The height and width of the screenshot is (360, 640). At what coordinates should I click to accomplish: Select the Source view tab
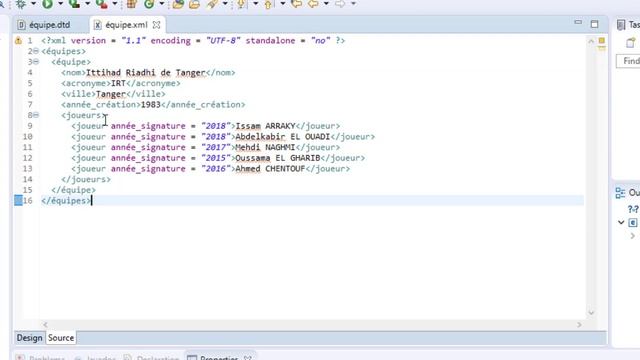pos(61,338)
